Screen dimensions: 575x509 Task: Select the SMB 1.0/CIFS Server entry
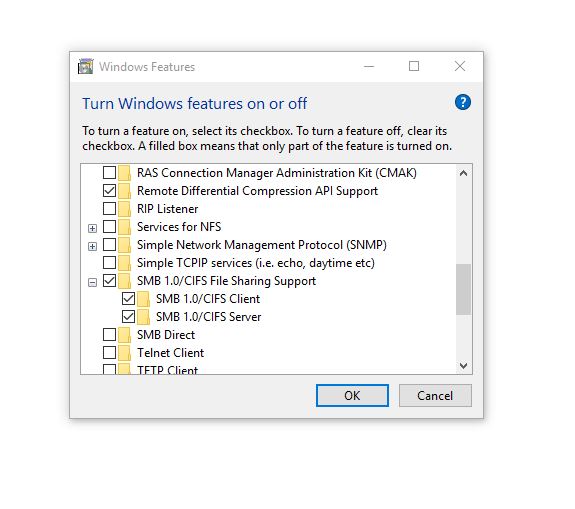tap(208, 317)
